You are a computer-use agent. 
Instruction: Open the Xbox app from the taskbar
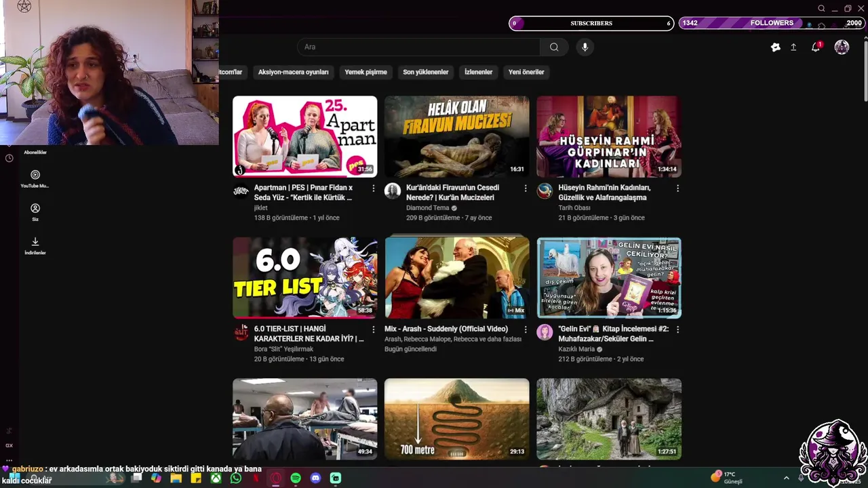[x=216, y=478]
